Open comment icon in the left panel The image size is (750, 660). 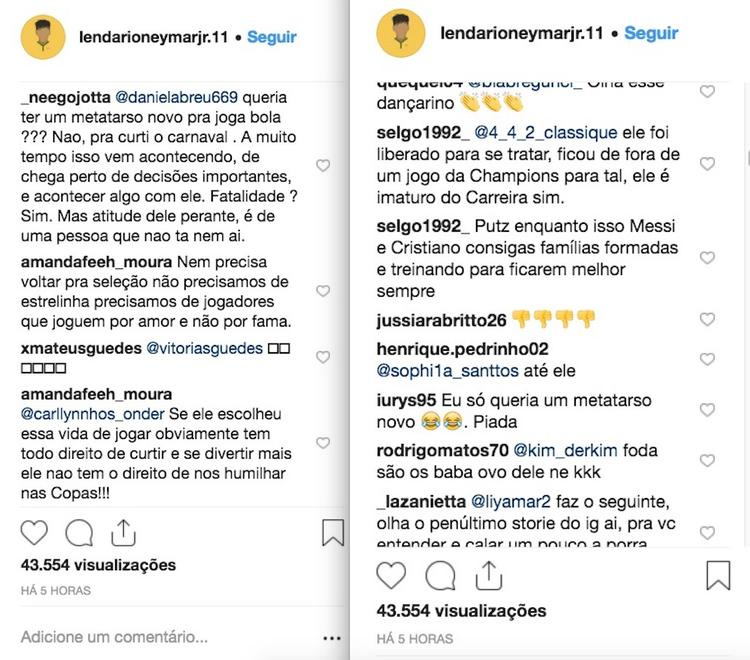point(80,533)
